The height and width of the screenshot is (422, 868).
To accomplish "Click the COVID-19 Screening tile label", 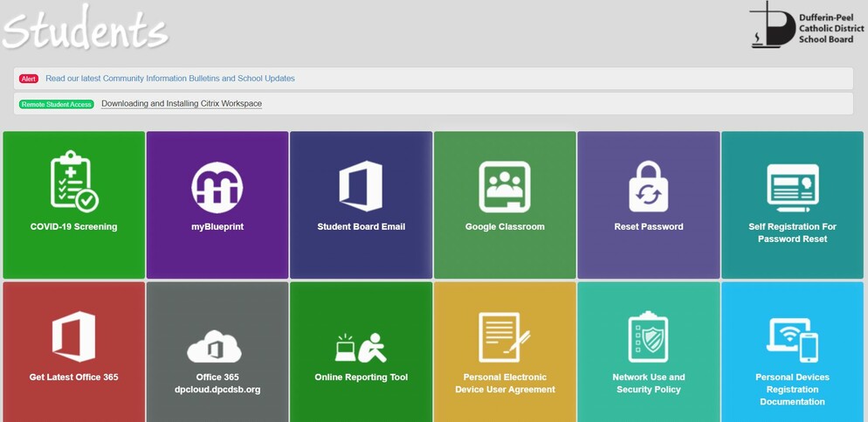I will pyautogui.click(x=73, y=226).
